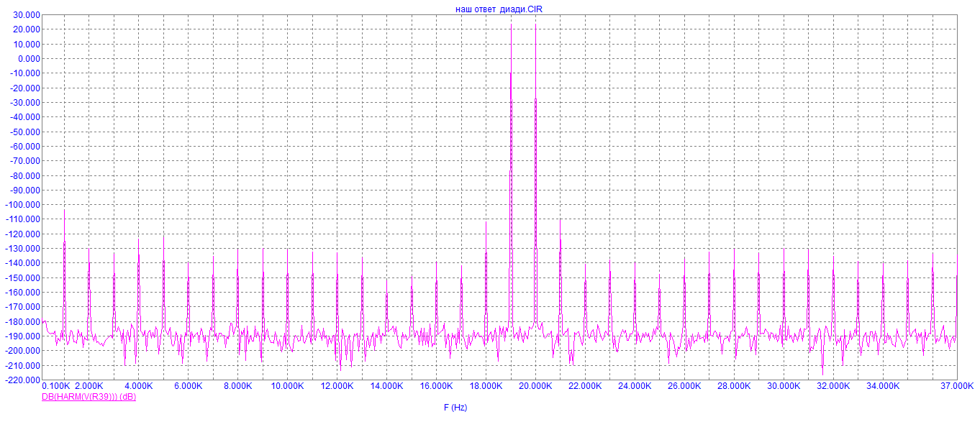Click the 20.000K frequency tick label
Screen dimensions: 980x422
(x=536, y=387)
